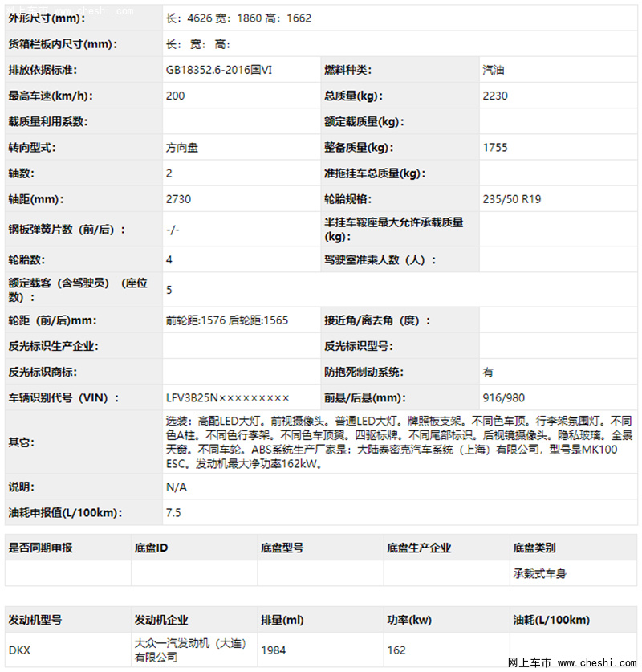The image size is (642, 672).
Task: Click the 油耗申报值(L/100km) label
Action: click(x=65, y=512)
